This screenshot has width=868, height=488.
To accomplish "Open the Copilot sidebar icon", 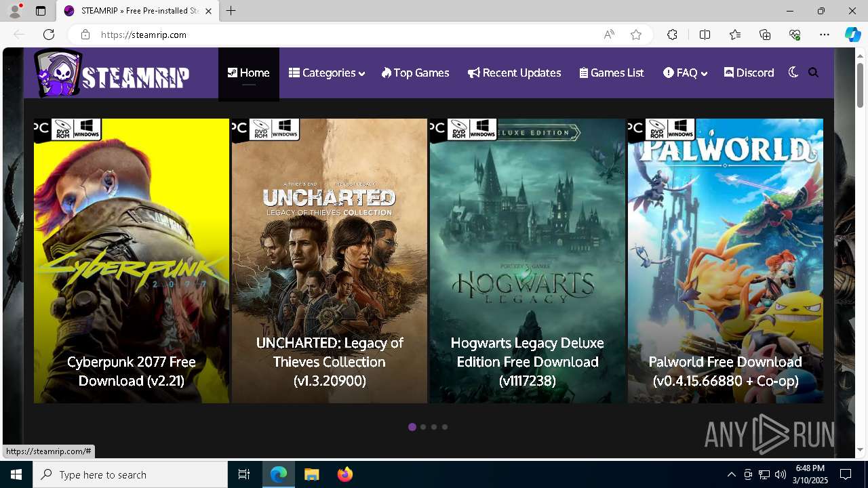I will (x=852, y=35).
